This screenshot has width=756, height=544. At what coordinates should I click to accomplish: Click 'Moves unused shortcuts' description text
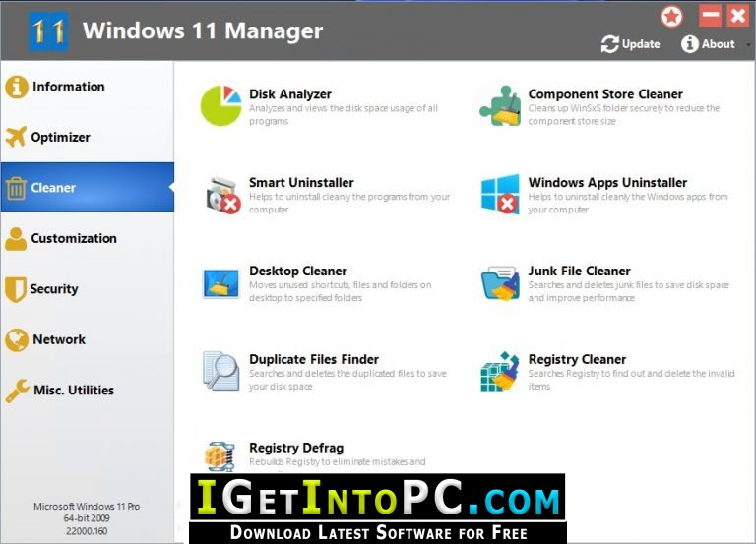pyautogui.click(x=340, y=291)
